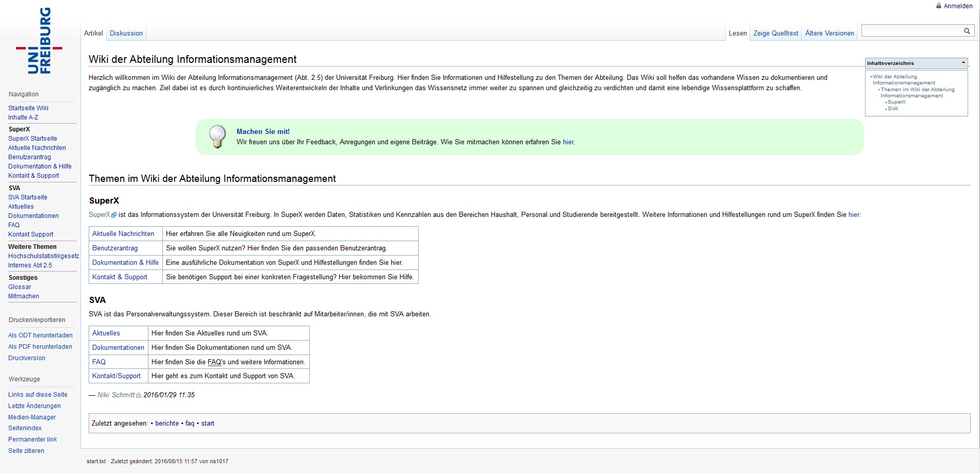The image size is (980, 473).
Task: Click Als ODT herunterladen
Action: click(x=40, y=335)
